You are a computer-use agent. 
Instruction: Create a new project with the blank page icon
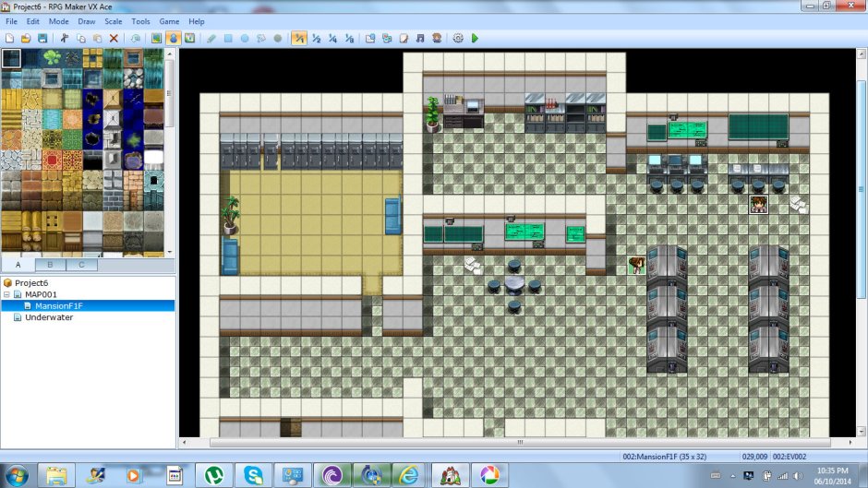pos(9,38)
